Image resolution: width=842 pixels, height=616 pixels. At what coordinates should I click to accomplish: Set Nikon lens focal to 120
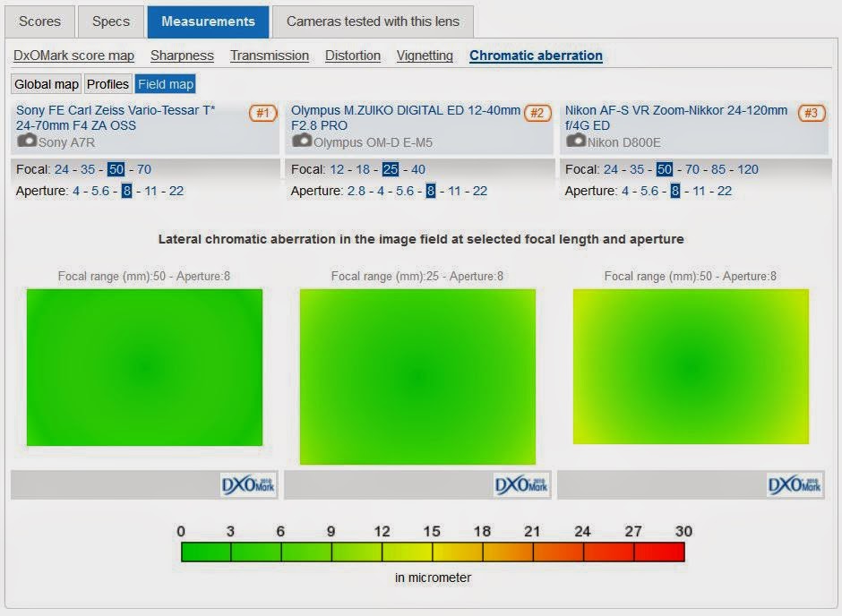coord(748,169)
